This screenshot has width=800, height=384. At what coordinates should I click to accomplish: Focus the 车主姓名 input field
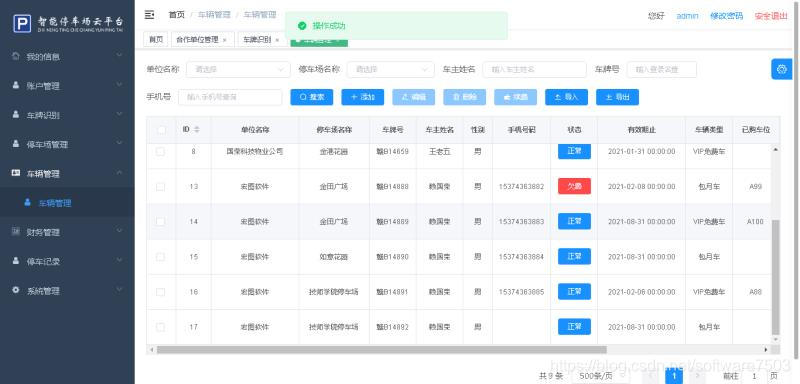coord(535,69)
